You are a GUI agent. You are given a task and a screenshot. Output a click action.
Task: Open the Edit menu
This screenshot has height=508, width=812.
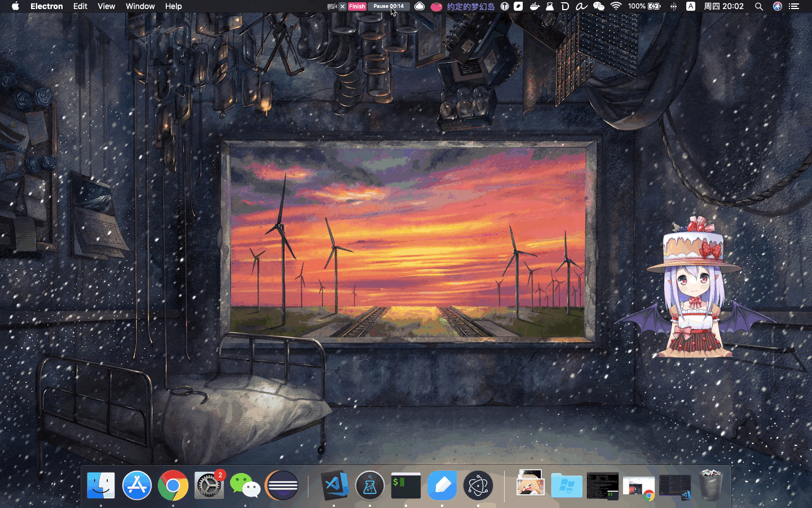(x=80, y=6)
